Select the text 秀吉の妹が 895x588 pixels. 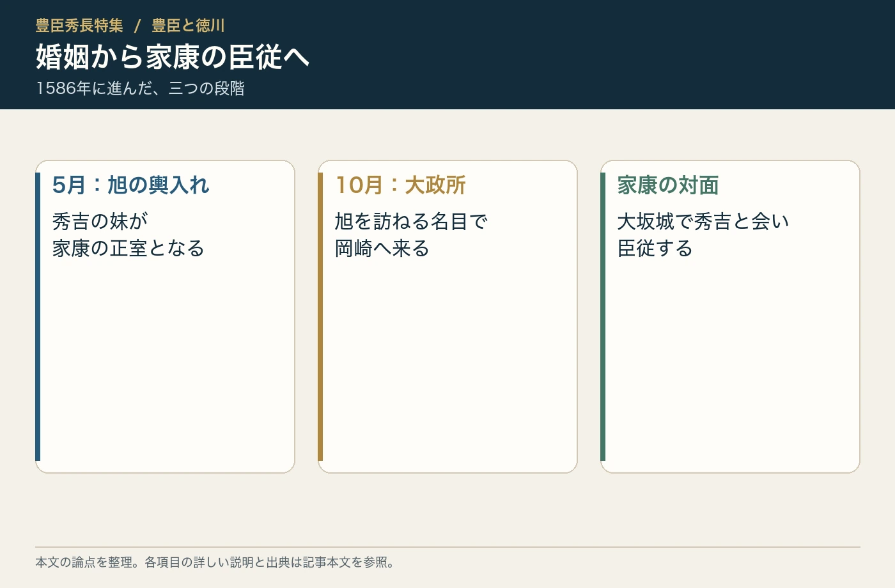(x=100, y=221)
